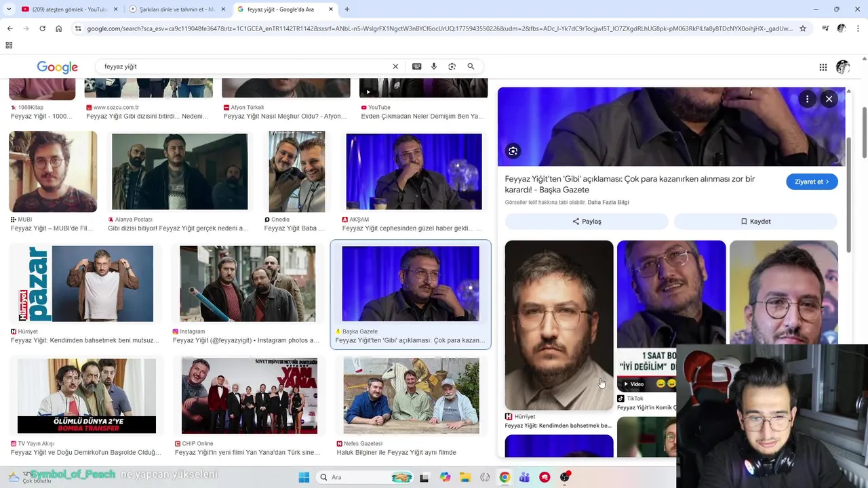Open the apps grid in bookmarks bar
Viewport: 868px width, 488px height.
9,45
